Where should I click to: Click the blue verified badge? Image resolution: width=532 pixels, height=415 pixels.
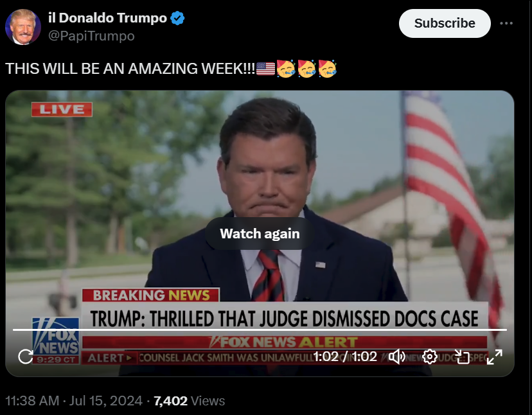(177, 18)
